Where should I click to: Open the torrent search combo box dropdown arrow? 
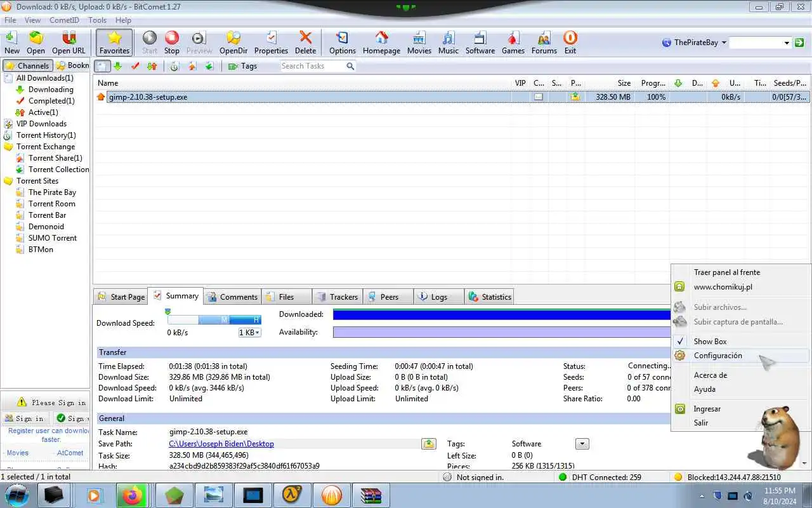pos(787,43)
